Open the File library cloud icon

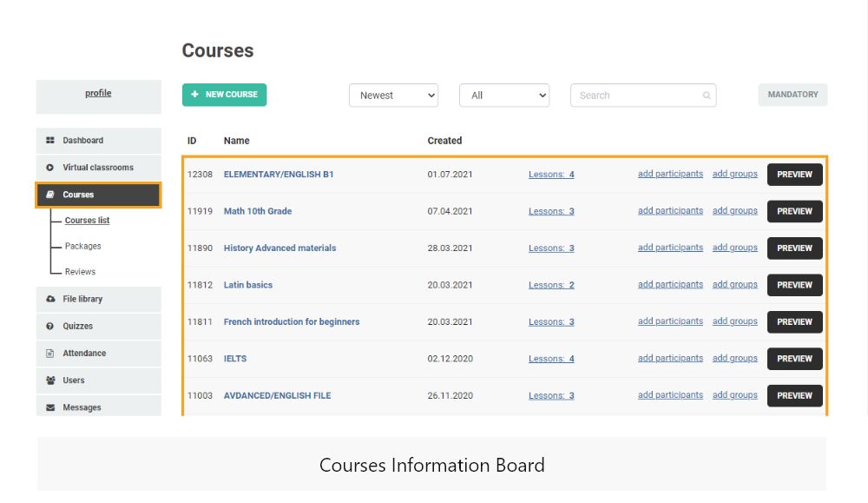pos(52,299)
